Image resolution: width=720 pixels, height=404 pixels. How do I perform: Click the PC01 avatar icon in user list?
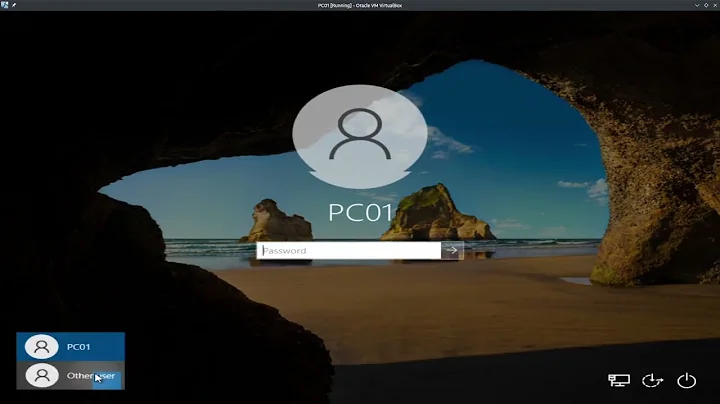(42, 347)
